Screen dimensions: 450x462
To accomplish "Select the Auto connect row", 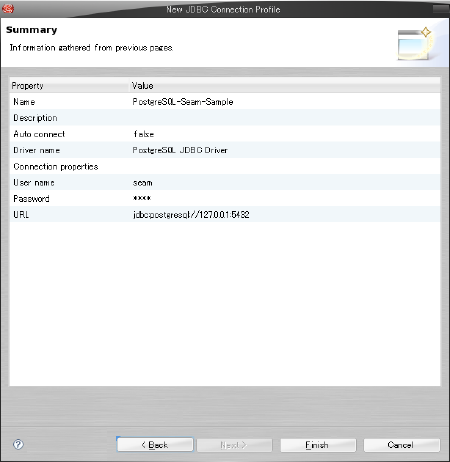I will [225, 134].
